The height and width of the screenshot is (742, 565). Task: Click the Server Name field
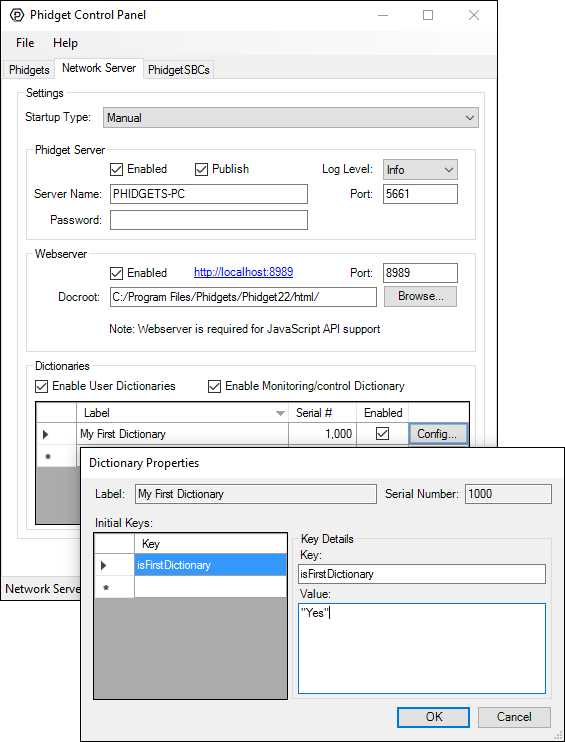209,194
